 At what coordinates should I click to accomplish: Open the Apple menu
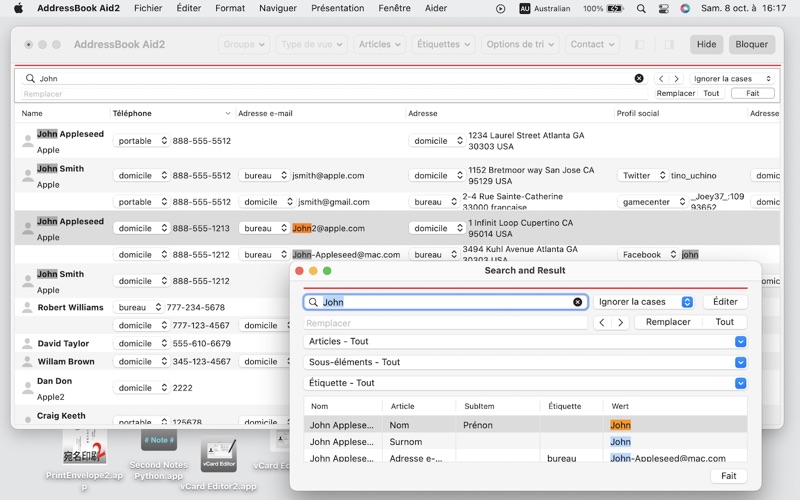click(18, 8)
